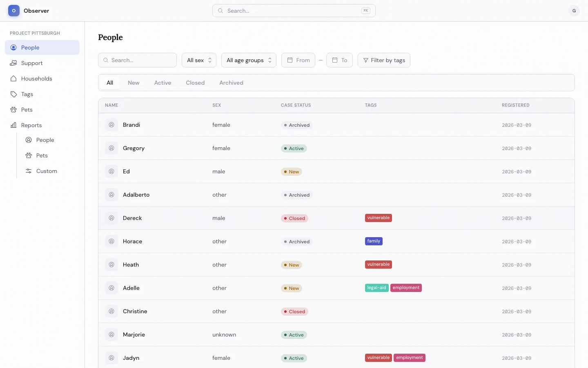Sort by NAME column header
Viewport: 588px width, 368px height.
111,105
